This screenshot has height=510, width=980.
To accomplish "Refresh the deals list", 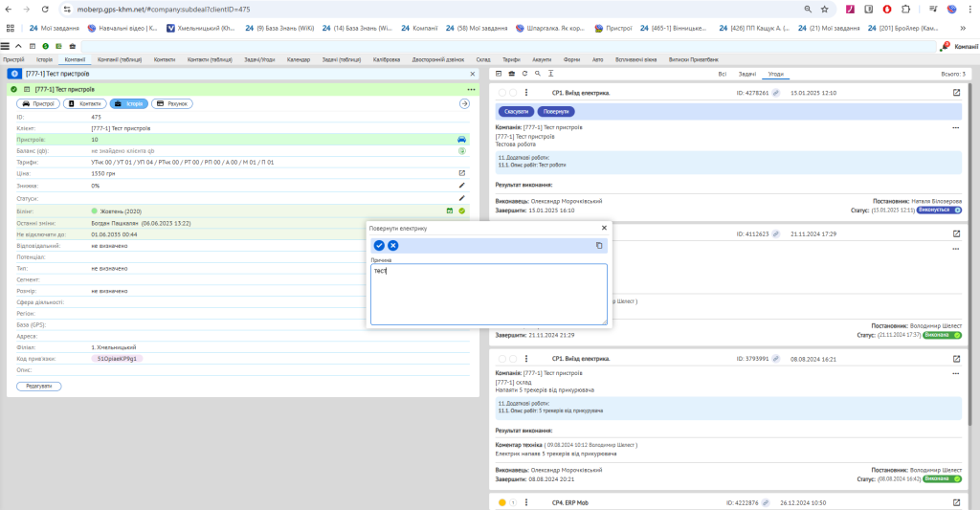I will point(524,74).
